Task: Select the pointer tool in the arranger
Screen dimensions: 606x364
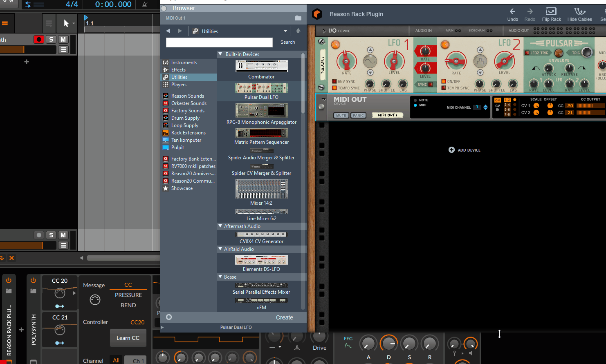Action: pyautogui.click(x=66, y=23)
